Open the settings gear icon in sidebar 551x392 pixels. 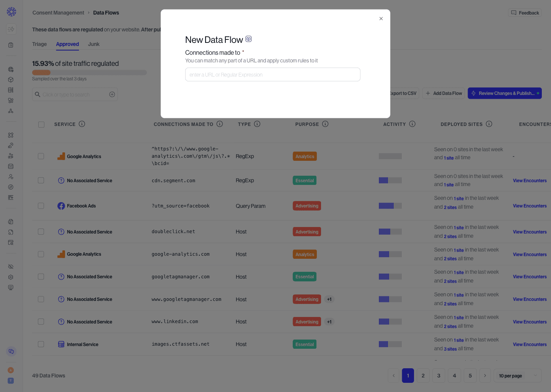[x=11, y=277]
